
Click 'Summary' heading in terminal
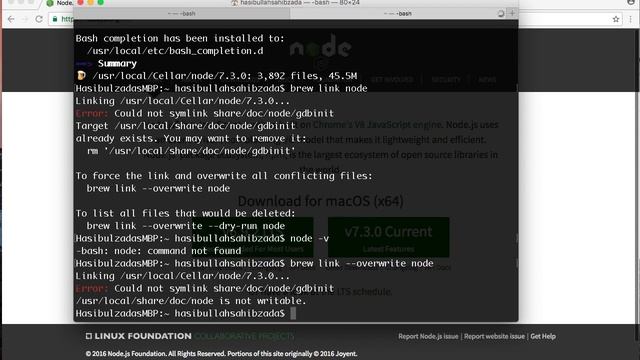[x=117, y=63]
